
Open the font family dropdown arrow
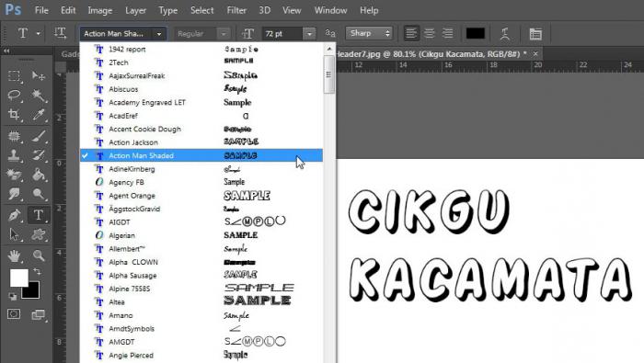(x=159, y=34)
